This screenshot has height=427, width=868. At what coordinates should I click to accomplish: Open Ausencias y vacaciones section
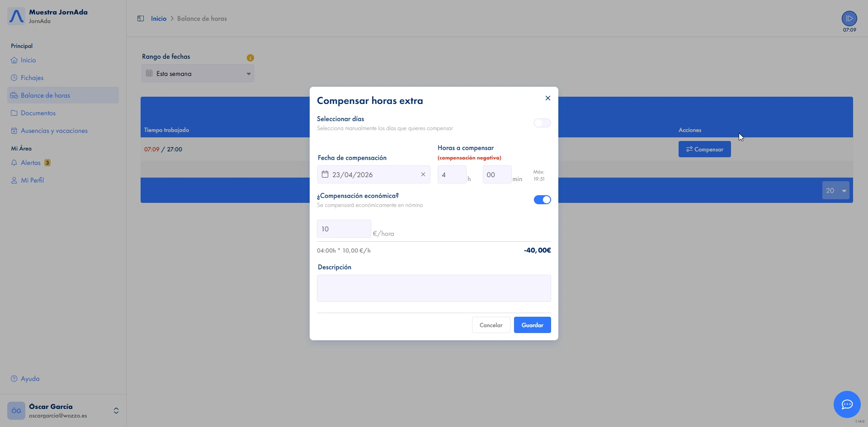coord(54,131)
